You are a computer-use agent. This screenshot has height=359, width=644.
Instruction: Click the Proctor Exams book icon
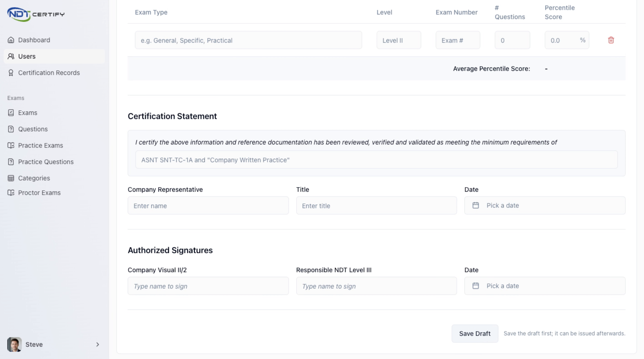(11, 193)
